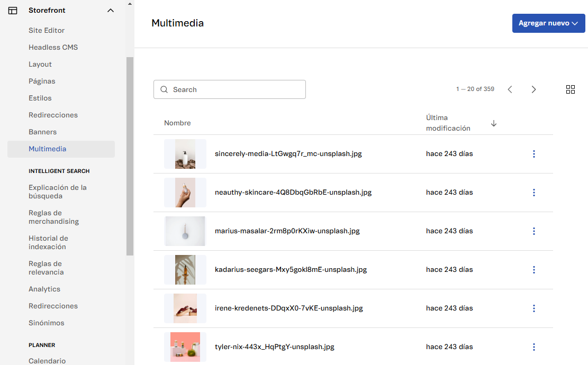Go to Sinónimos settings
The height and width of the screenshot is (365, 588).
tap(46, 323)
